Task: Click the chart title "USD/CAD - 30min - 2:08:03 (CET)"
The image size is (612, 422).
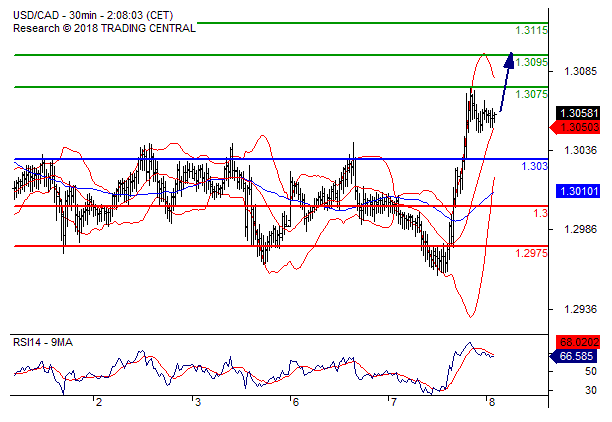Action: (93, 15)
